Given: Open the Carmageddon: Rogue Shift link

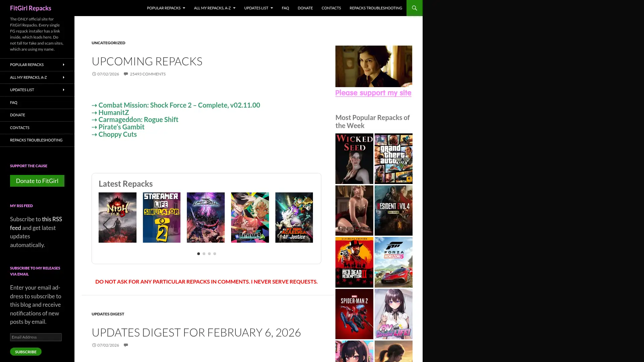Looking at the screenshot, I should tap(138, 119).
